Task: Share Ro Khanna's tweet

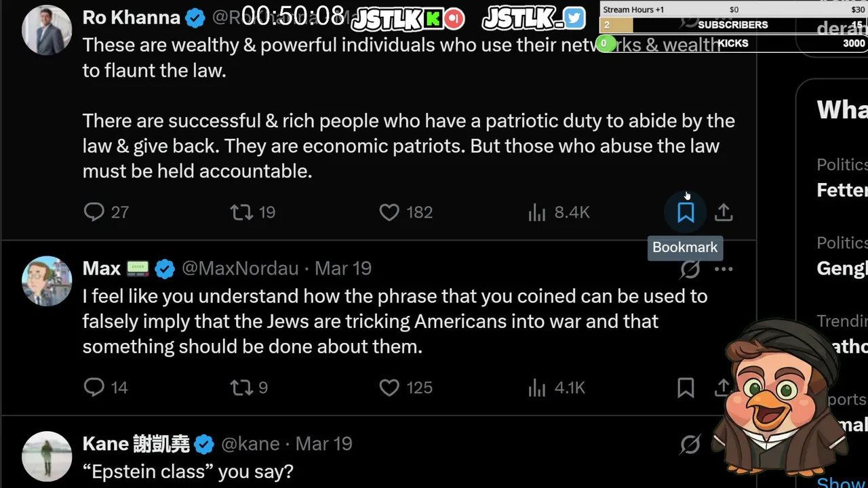Action: point(724,213)
